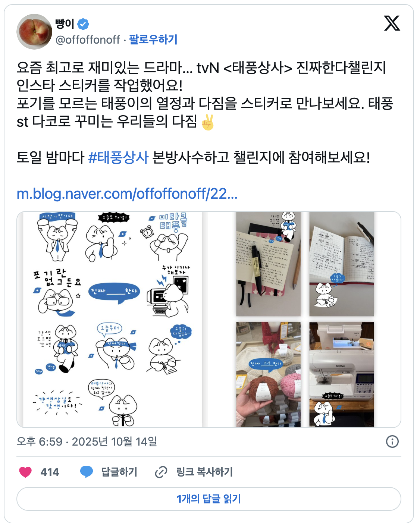Image resolution: width=420 pixels, height=528 pixels.
Task: Click the post timestamp 오후 6:59
Action: point(40,441)
